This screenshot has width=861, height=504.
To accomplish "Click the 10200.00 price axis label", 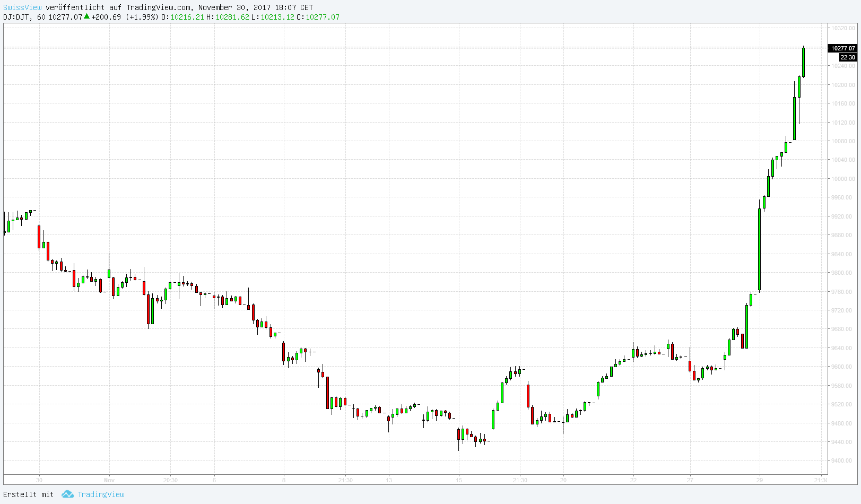I will coord(843,85).
